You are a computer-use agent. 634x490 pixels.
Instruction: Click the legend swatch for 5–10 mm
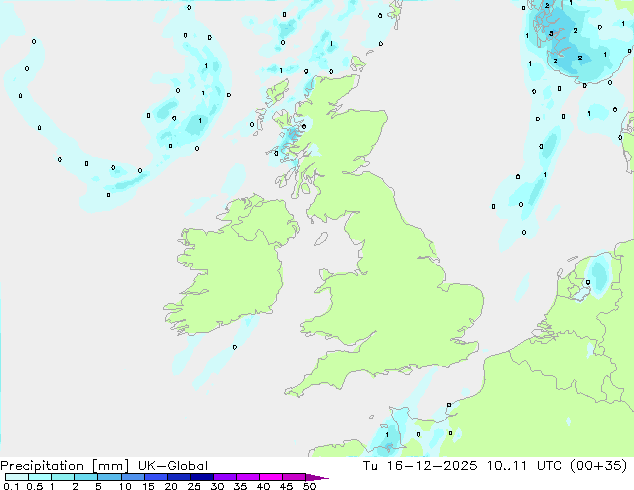[109, 477]
